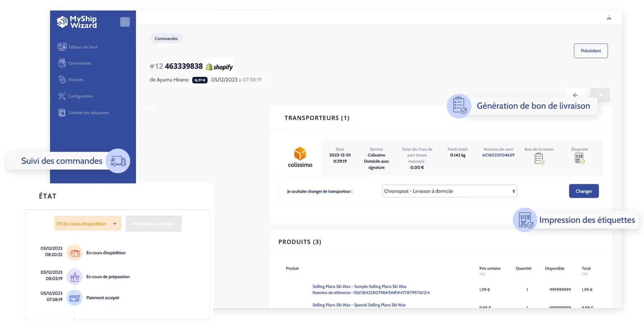The width and height of the screenshot is (644, 333).
Task: Open the carrier dropdown Chronopost - Livraison à domicile
Action: [449, 191]
